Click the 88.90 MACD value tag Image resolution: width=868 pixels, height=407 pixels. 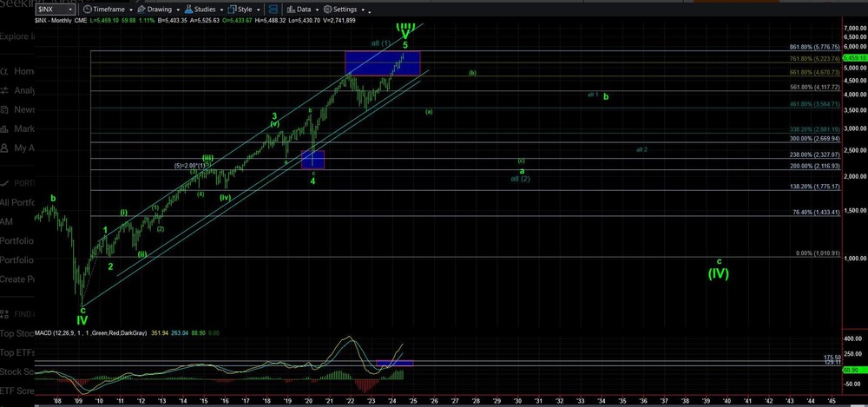coord(855,370)
